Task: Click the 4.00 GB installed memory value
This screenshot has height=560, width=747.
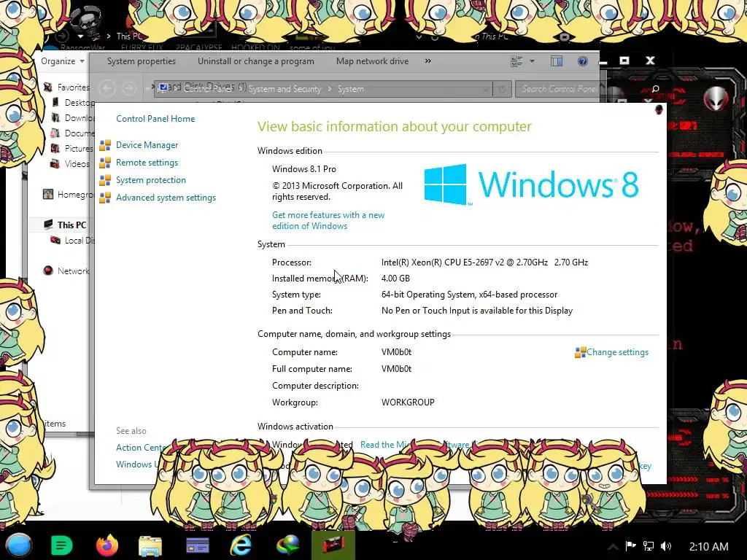Action: 395,279
